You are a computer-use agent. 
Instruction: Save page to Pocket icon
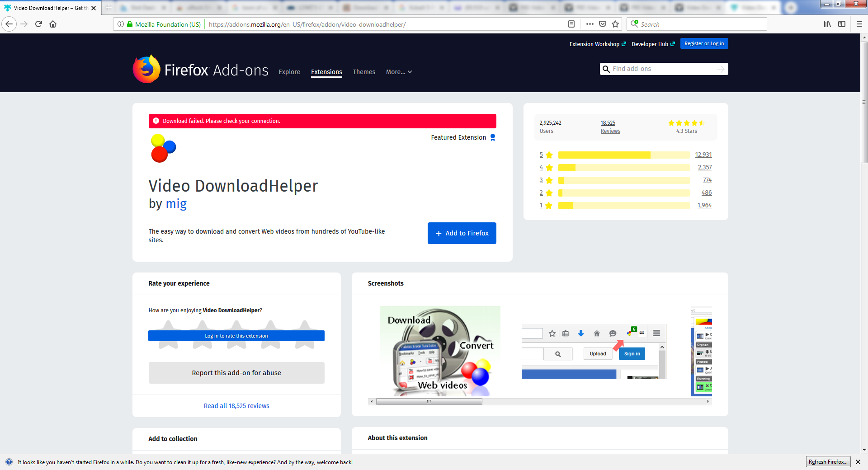pyautogui.click(x=603, y=24)
